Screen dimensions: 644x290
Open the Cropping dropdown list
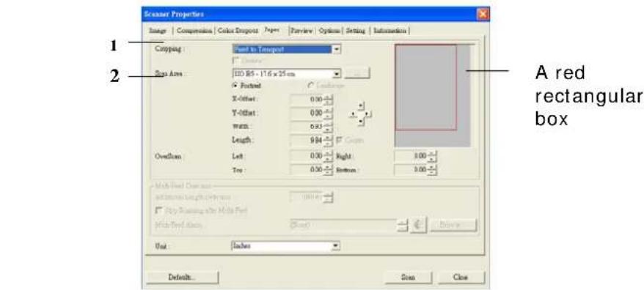tap(337, 49)
